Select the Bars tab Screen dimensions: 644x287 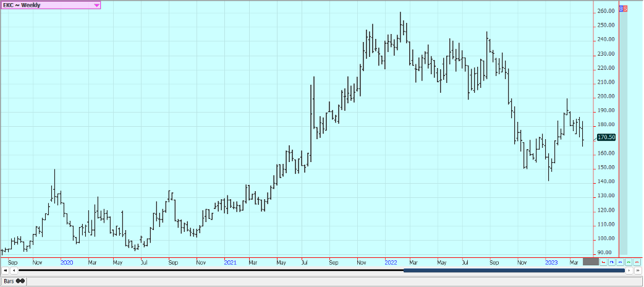(x=9, y=281)
